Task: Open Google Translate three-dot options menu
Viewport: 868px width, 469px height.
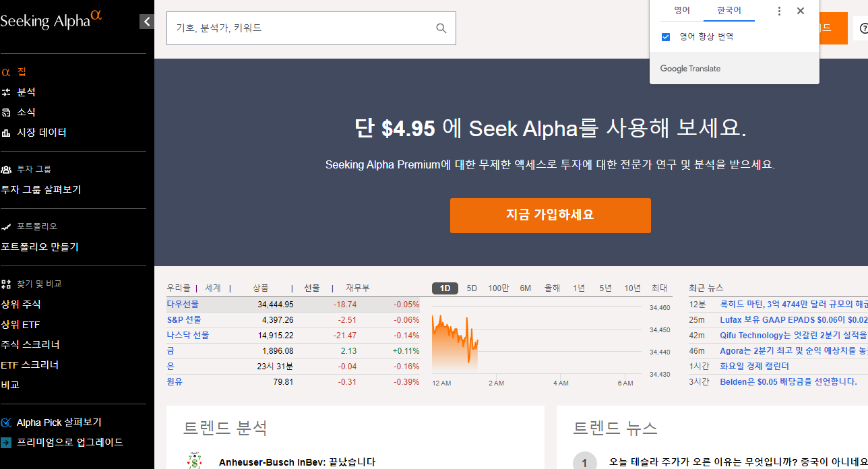Action: [x=778, y=10]
